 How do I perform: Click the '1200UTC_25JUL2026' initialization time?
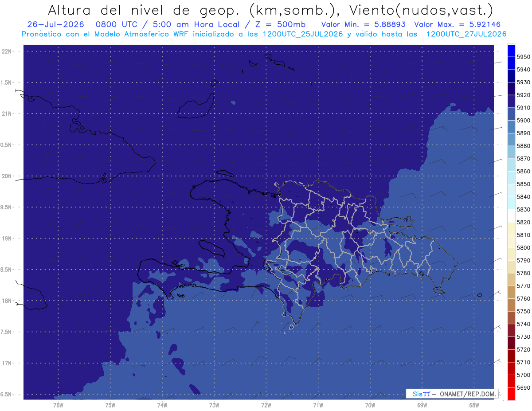click(302, 34)
